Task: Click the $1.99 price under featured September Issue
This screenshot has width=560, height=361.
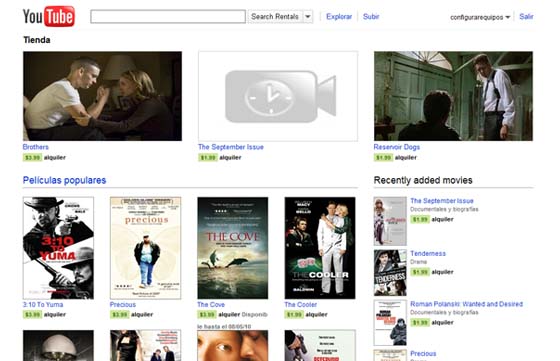Action: pos(208,157)
